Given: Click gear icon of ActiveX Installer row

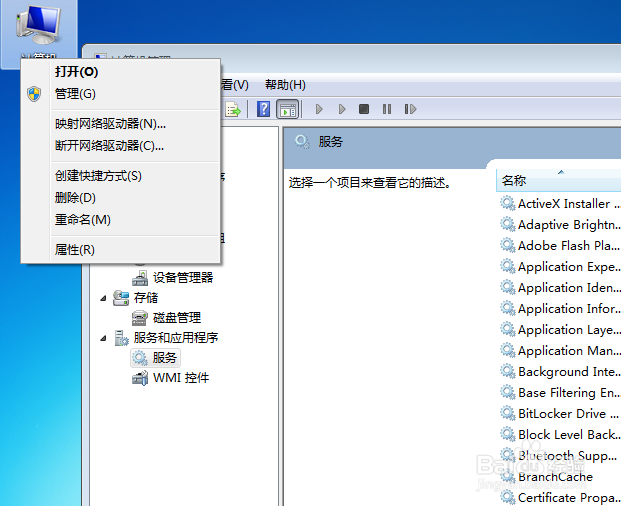Looking at the screenshot, I should click(x=508, y=203).
